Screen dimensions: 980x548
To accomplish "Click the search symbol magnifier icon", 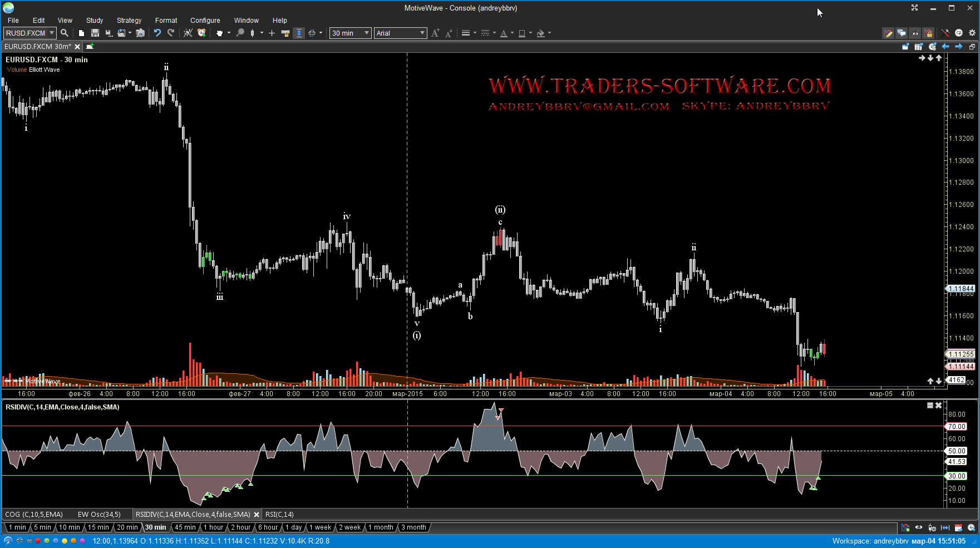I will [x=65, y=33].
